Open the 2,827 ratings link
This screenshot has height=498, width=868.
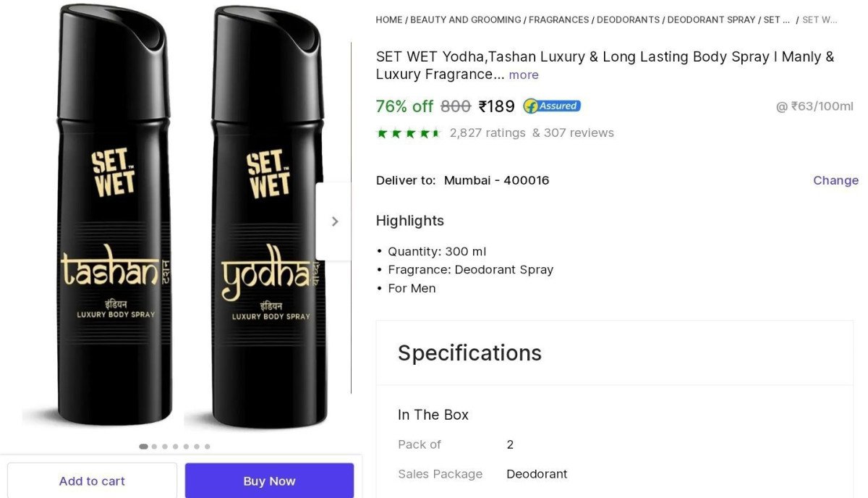click(x=487, y=133)
